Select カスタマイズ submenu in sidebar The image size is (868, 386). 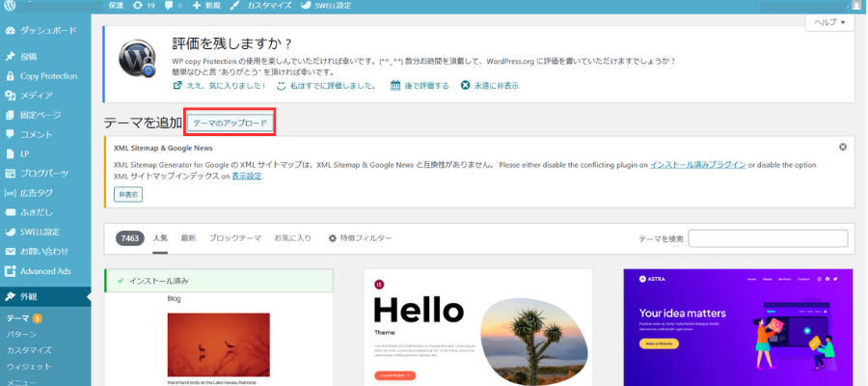29,350
